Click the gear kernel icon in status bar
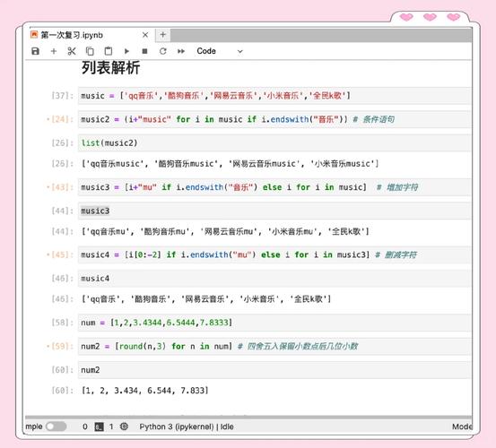Screen dimensions: 496x448 coord(124,426)
